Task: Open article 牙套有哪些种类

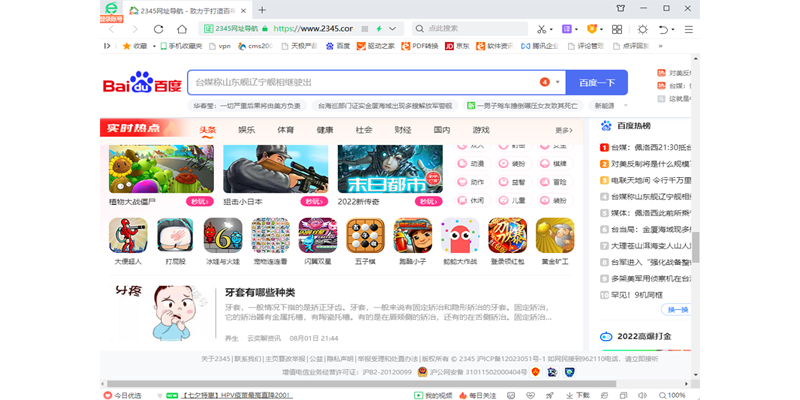Action: (260, 292)
